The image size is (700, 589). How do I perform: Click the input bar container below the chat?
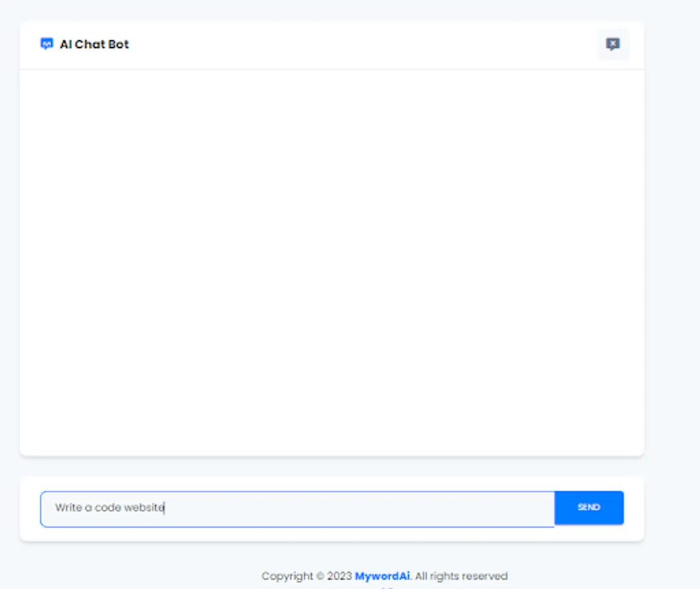[332, 509]
